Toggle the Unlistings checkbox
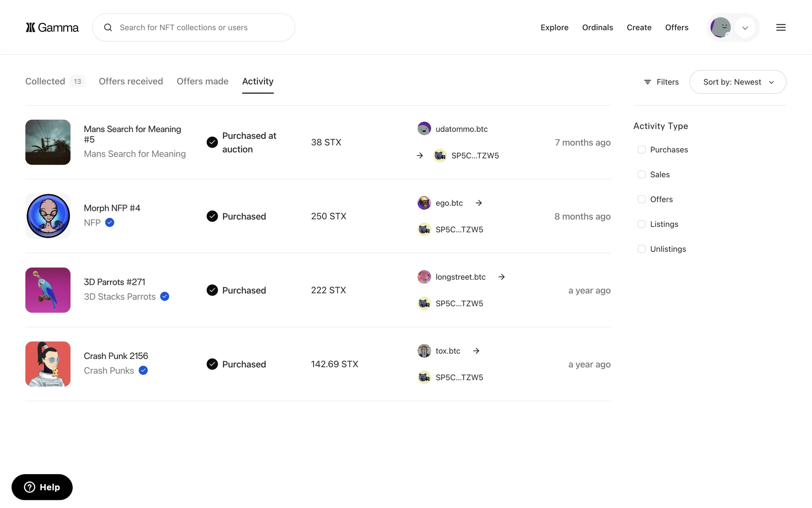The width and height of the screenshot is (812, 508). pos(641,249)
